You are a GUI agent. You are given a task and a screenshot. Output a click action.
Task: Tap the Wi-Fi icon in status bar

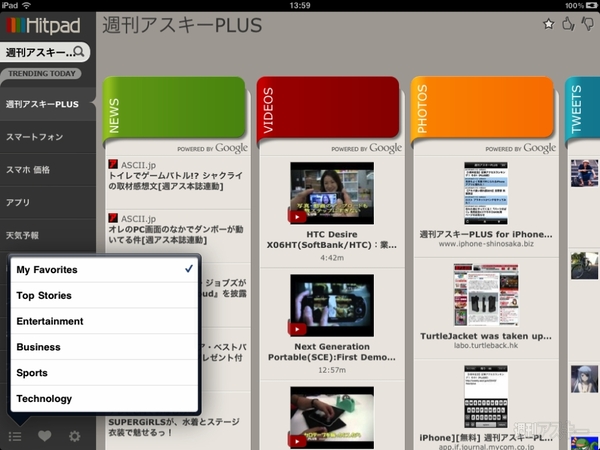(x=26, y=5)
